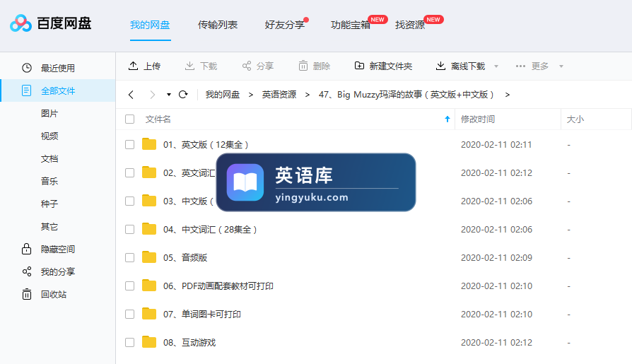
Task: Check the box for 05、音频版
Action: [130, 257]
